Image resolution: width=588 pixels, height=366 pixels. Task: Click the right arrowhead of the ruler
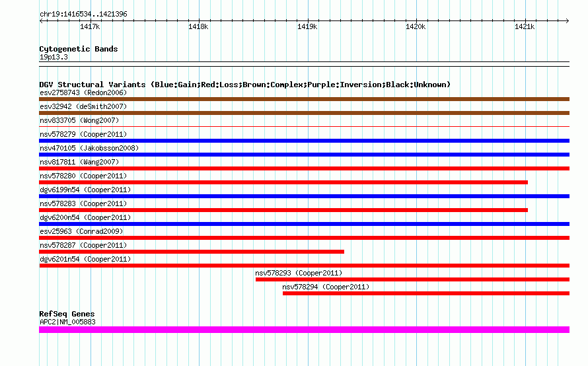click(x=568, y=21)
